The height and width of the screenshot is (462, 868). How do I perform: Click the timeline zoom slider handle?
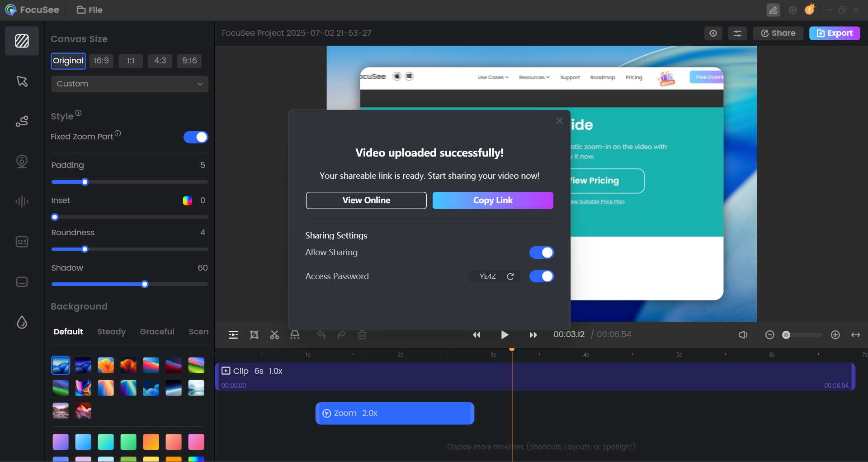[x=786, y=335]
